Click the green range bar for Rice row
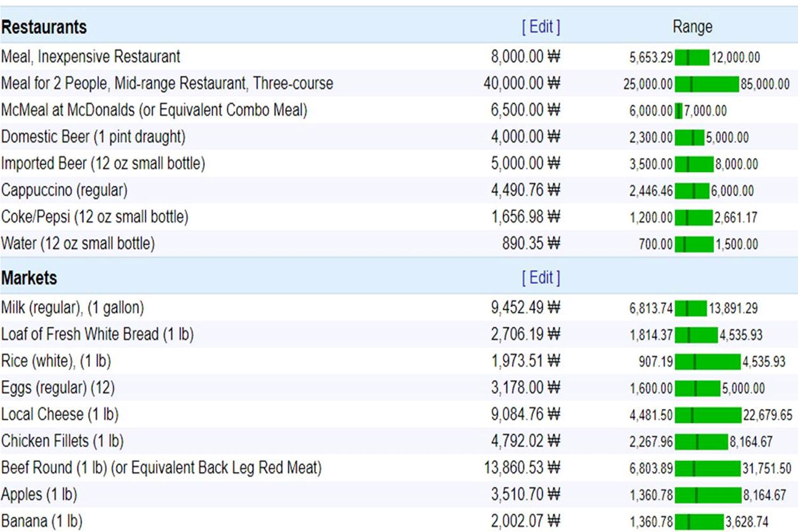798x532 pixels. pyautogui.click(x=708, y=362)
